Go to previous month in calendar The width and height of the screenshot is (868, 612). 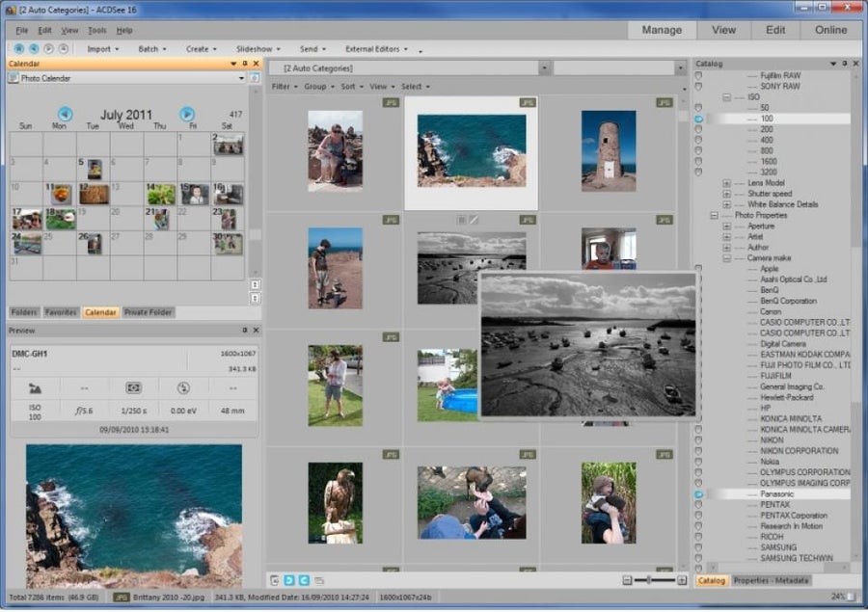point(65,114)
